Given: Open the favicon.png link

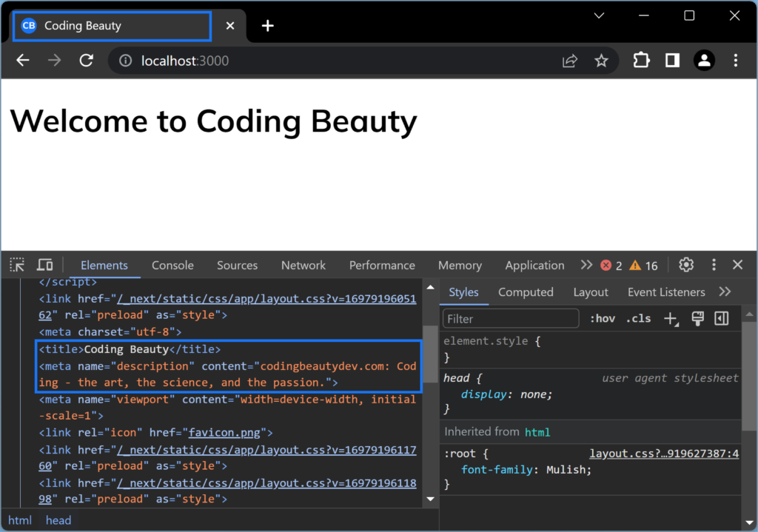Looking at the screenshot, I should click(x=224, y=432).
